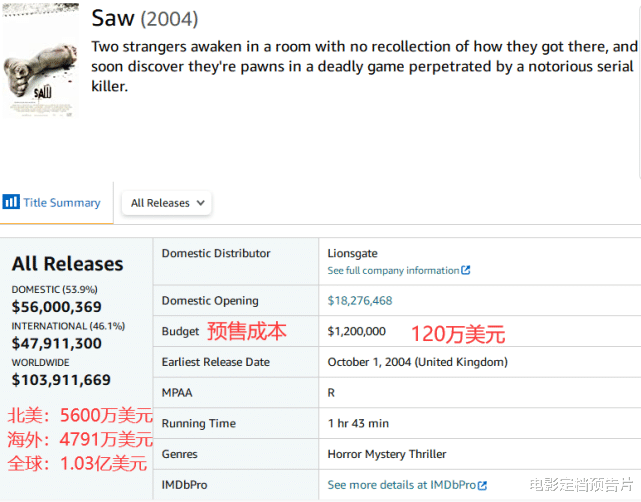Click the October 1, 2004 release date value
The width and height of the screenshot is (641, 502).
417,362
